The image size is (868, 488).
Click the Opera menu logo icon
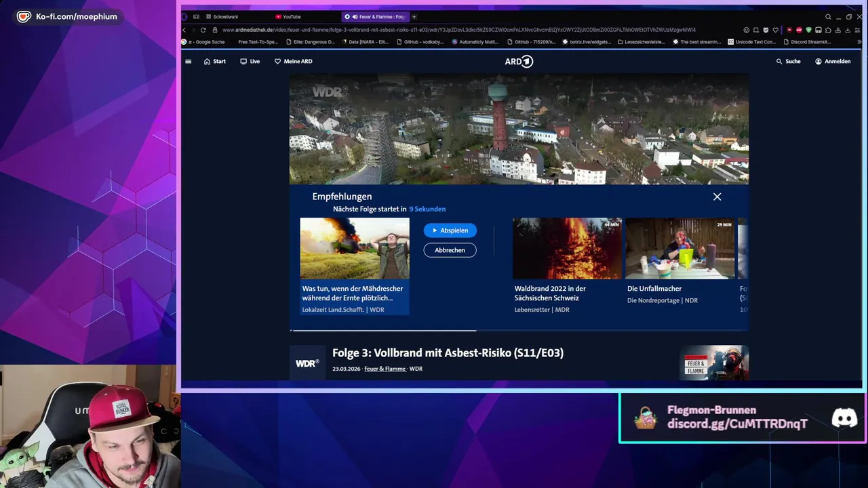pyautogui.click(x=184, y=17)
